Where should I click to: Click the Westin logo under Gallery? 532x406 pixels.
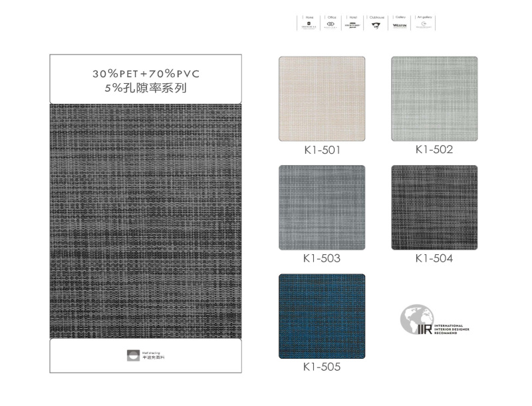click(x=400, y=25)
